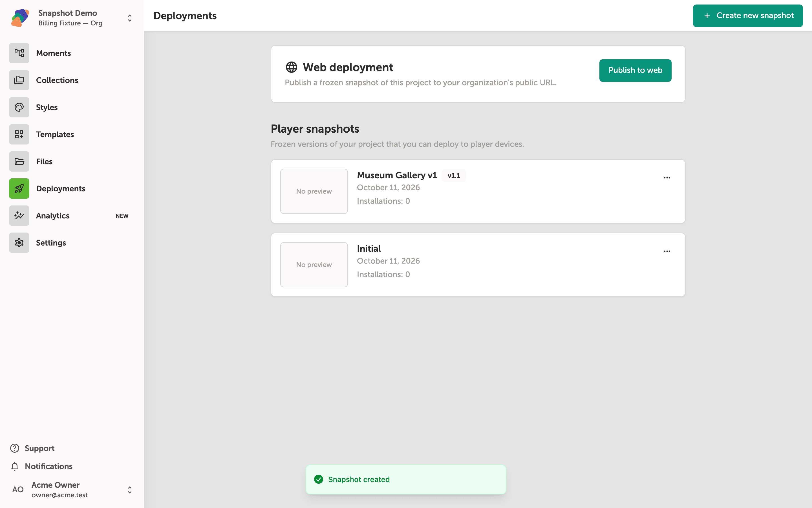Go to Analytics section
Screen dimensions: 812x508
53,216
